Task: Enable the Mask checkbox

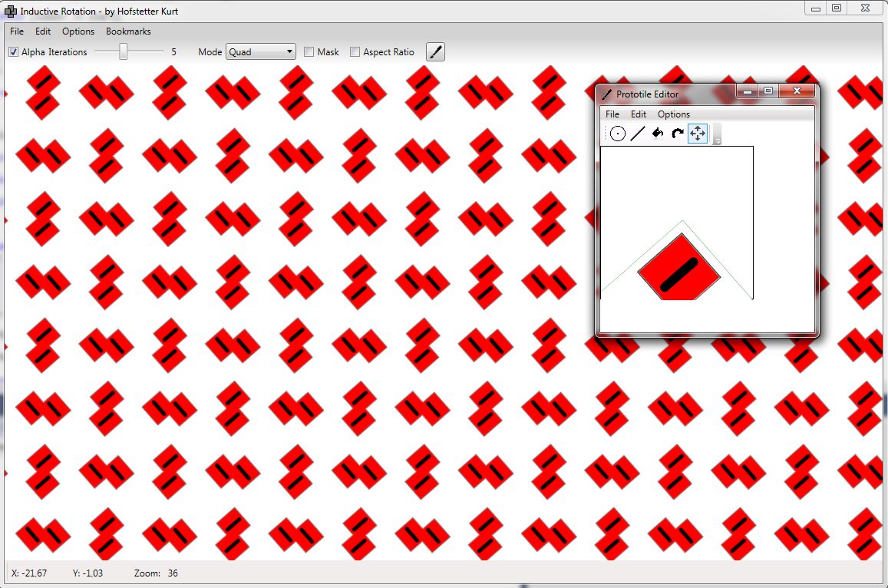Action: pyautogui.click(x=309, y=52)
